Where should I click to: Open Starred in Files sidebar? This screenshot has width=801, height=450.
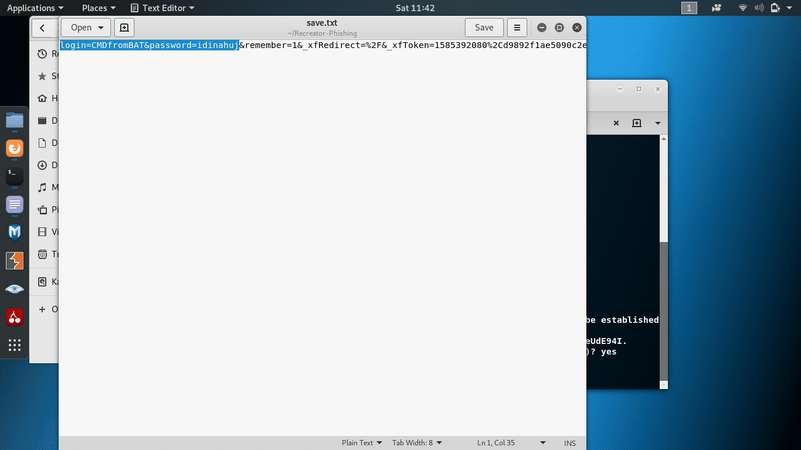pos(47,76)
